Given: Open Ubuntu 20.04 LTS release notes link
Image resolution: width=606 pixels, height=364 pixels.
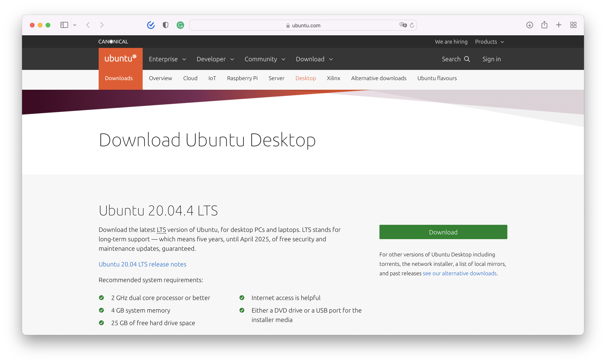Looking at the screenshot, I should click(142, 264).
